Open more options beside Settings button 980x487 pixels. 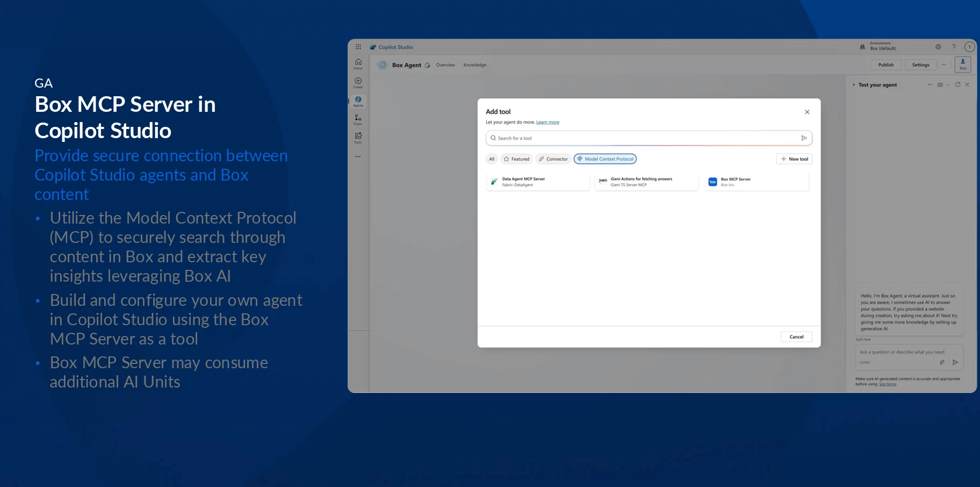(944, 65)
